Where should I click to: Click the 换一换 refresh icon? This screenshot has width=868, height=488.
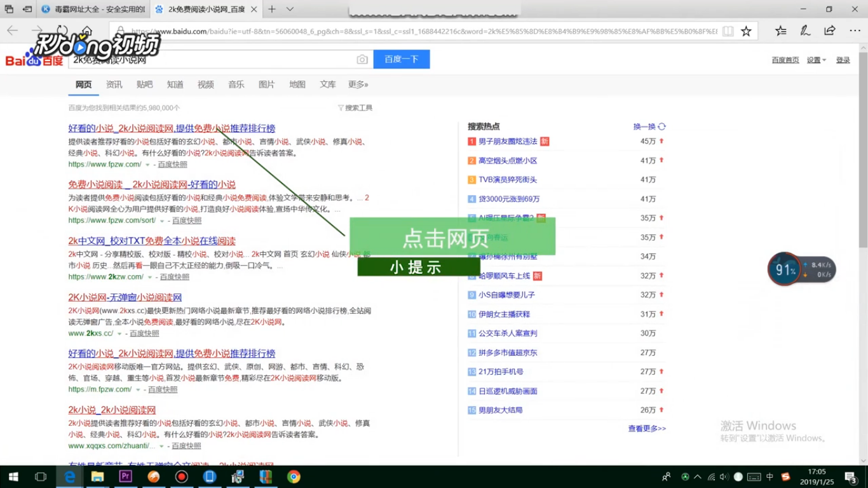[661, 126]
